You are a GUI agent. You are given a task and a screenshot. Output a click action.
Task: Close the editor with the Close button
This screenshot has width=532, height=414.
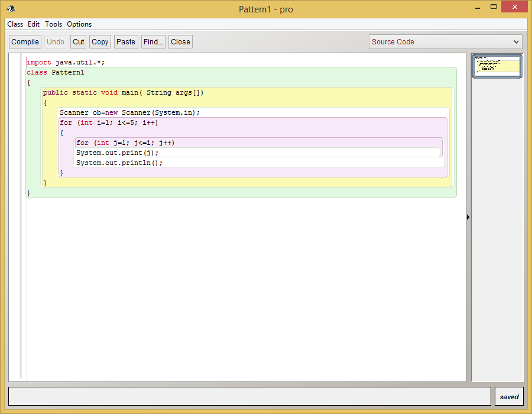tap(180, 41)
